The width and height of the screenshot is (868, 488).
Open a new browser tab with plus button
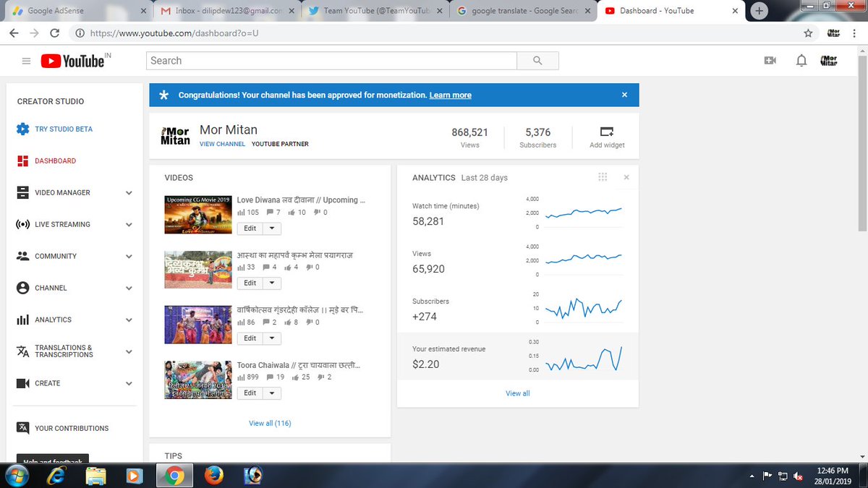coord(759,11)
